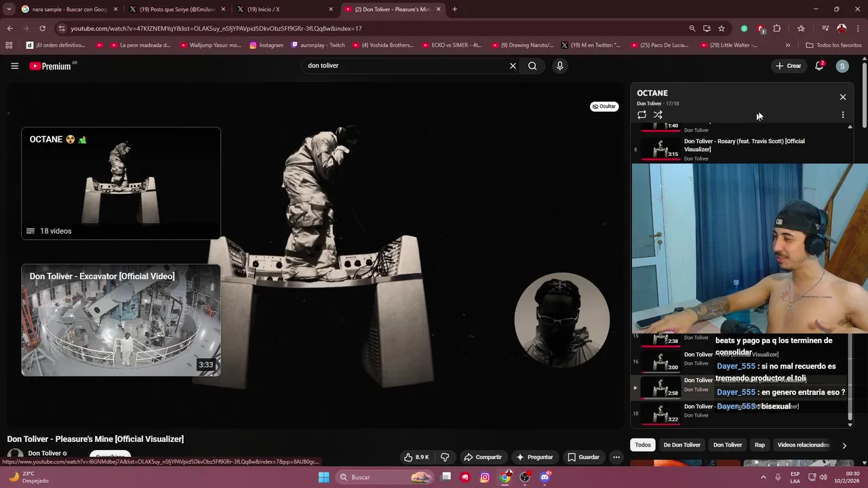Select the Todos chip
Image resolution: width=868 pixels, height=488 pixels.
click(643, 445)
